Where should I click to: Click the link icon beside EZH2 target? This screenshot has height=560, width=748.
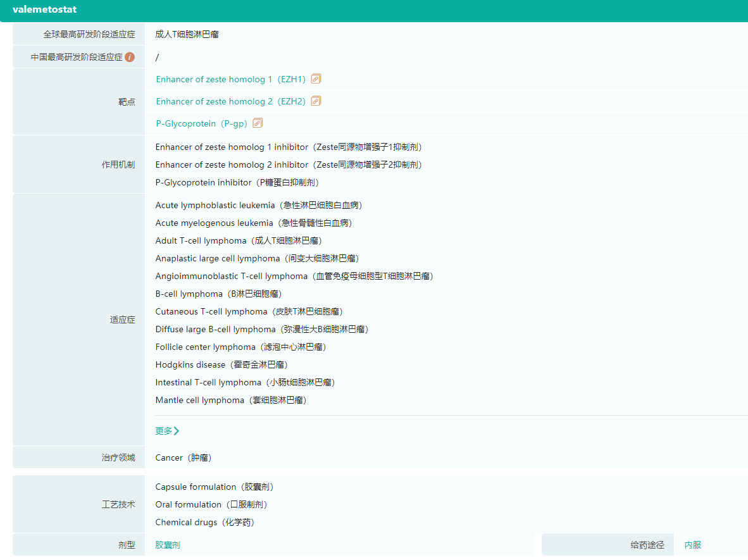click(x=316, y=101)
